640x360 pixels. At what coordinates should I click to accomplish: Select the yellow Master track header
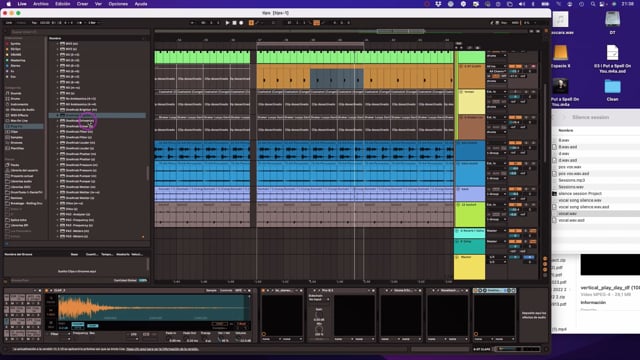[470, 267]
